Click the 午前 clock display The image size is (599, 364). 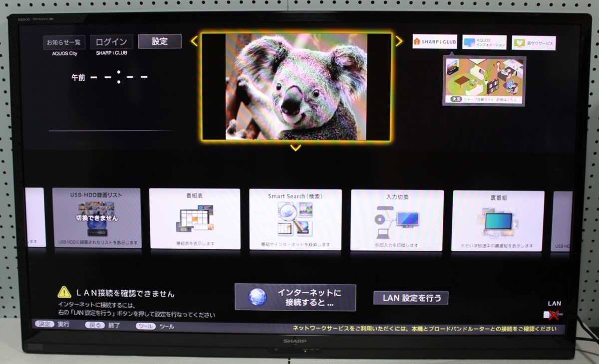[x=110, y=77]
